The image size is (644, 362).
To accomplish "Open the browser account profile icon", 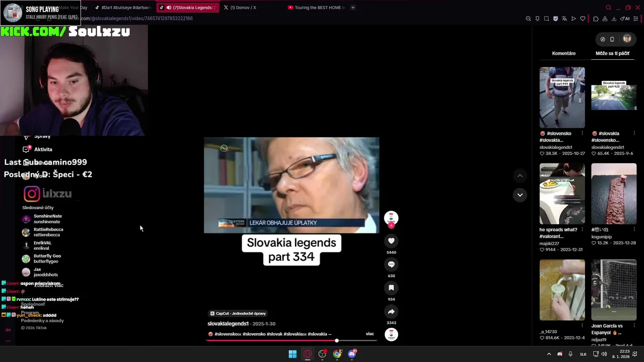I will coord(605,19).
